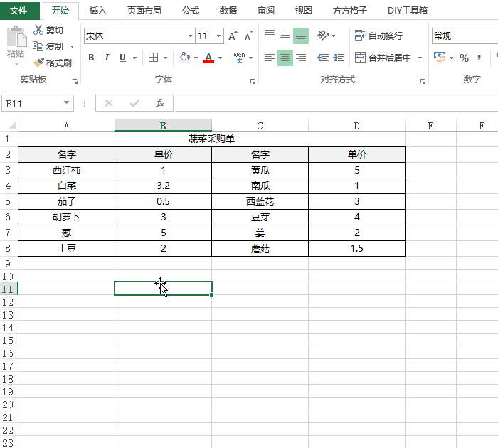This screenshot has width=498, height=448.
Task: Click the accounting number format icon
Action: click(440, 58)
